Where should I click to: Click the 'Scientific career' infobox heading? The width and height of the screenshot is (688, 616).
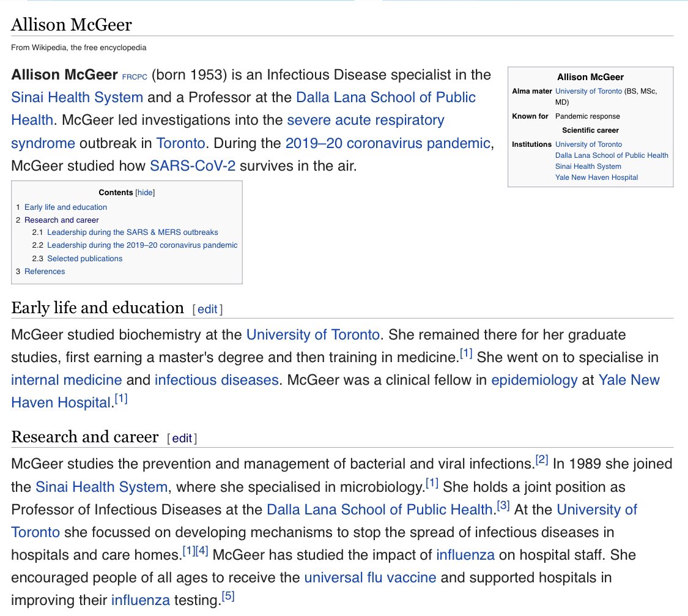pyautogui.click(x=590, y=130)
